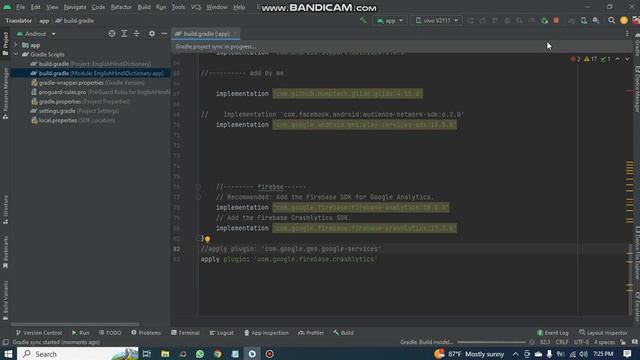
Task: Click the expand all icon in Project panel
Action: tap(124, 34)
